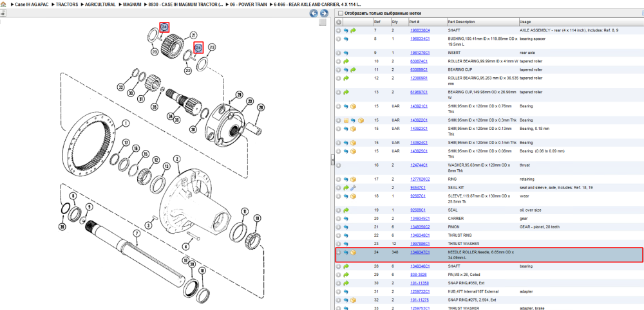
Task: Click the add-all circle in table header
Action: coord(339,22)
